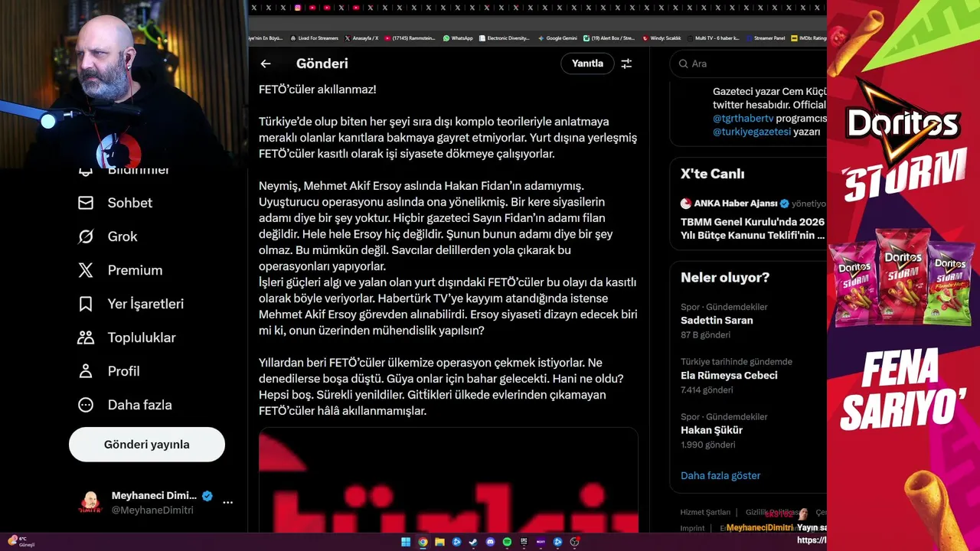
Task: Open Steam from the taskbar
Action: tap(473, 542)
